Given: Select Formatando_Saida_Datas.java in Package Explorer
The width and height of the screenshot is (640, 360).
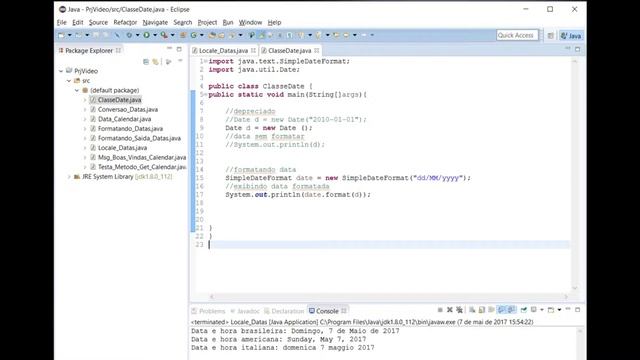Looking at the screenshot, I should (139, 138).
